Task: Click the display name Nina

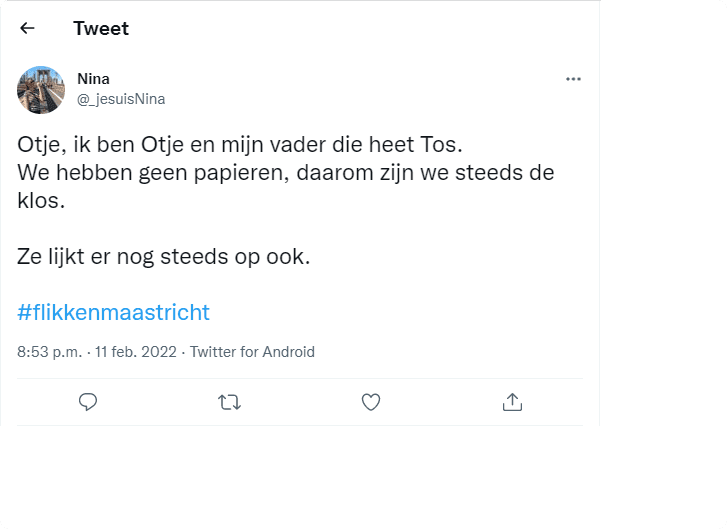Action: [94, 79]
